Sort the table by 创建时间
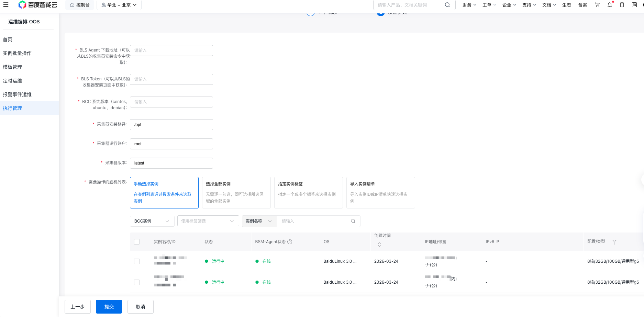Screen dimensions: 644x317 coord(379,244)
